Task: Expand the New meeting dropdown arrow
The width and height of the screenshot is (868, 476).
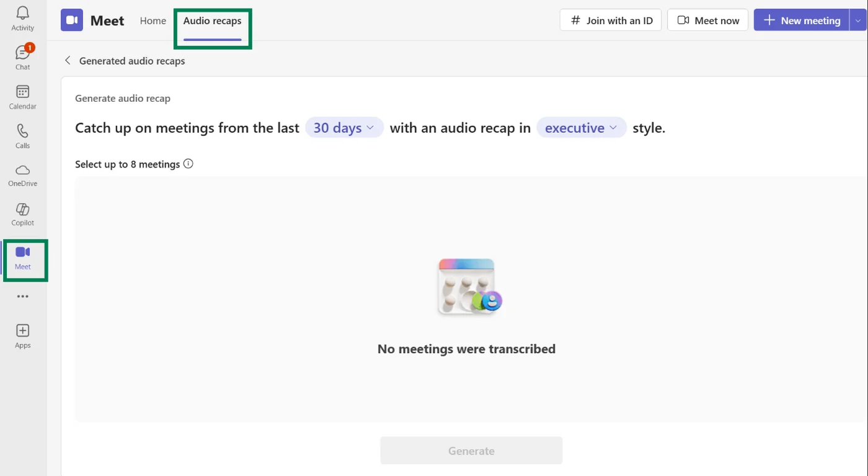Action: tap(857, 20)
